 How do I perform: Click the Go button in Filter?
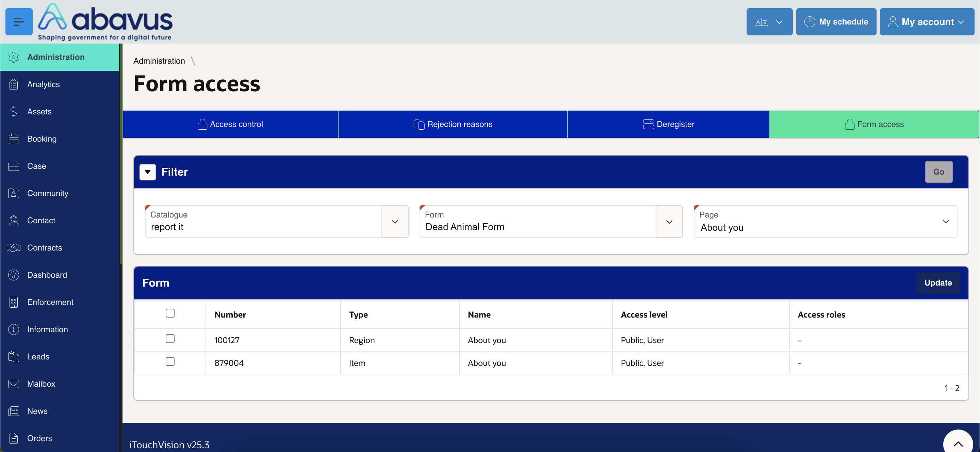click(x=938, y=172)
